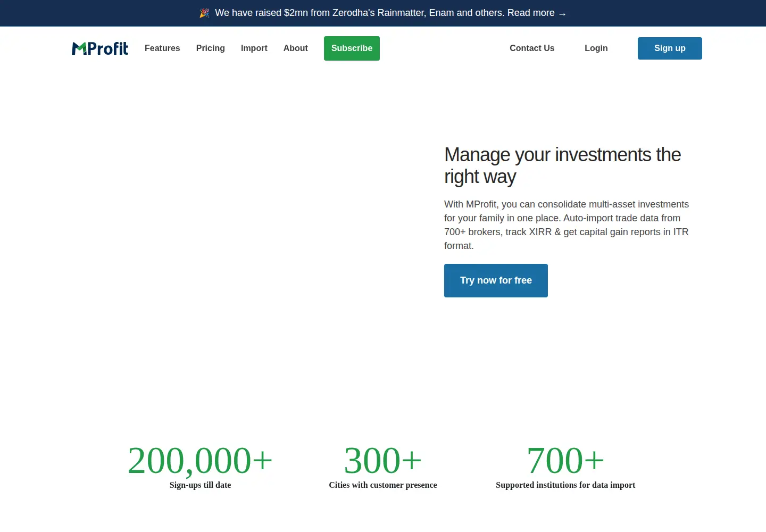This screenshot has width=766, height=532.
Task: Open the Pricing page
Action: tap(211, 48)
